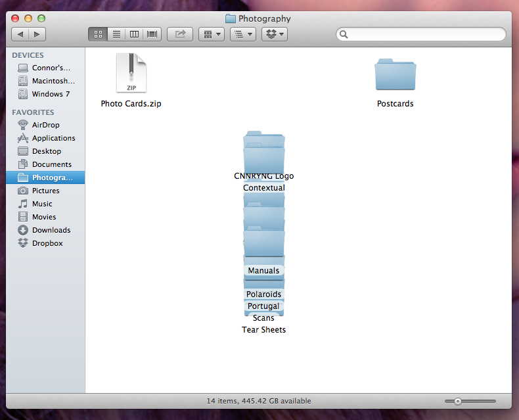
Task: Open Pictures in the sidebar
Action: tap(45, 191)
